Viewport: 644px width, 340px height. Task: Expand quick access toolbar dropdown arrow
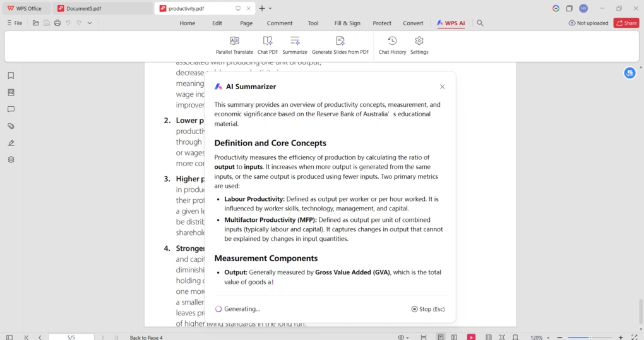90,23
